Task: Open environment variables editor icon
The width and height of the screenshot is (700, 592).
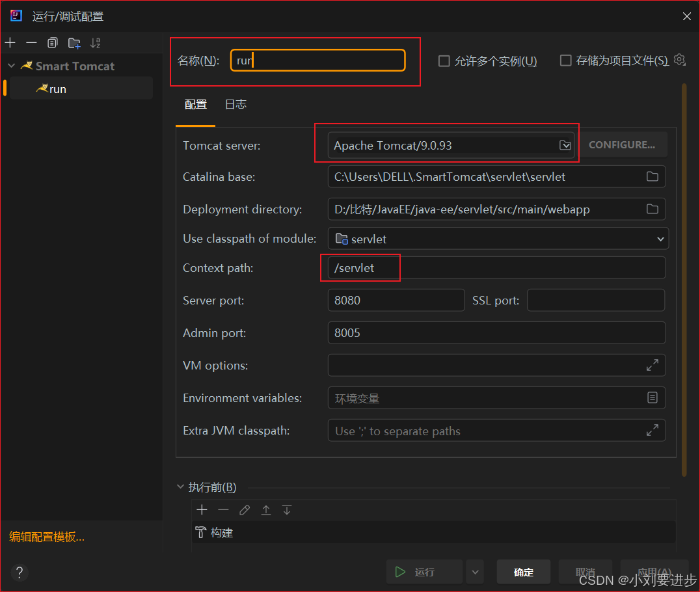Action: [x=653, y=397]
